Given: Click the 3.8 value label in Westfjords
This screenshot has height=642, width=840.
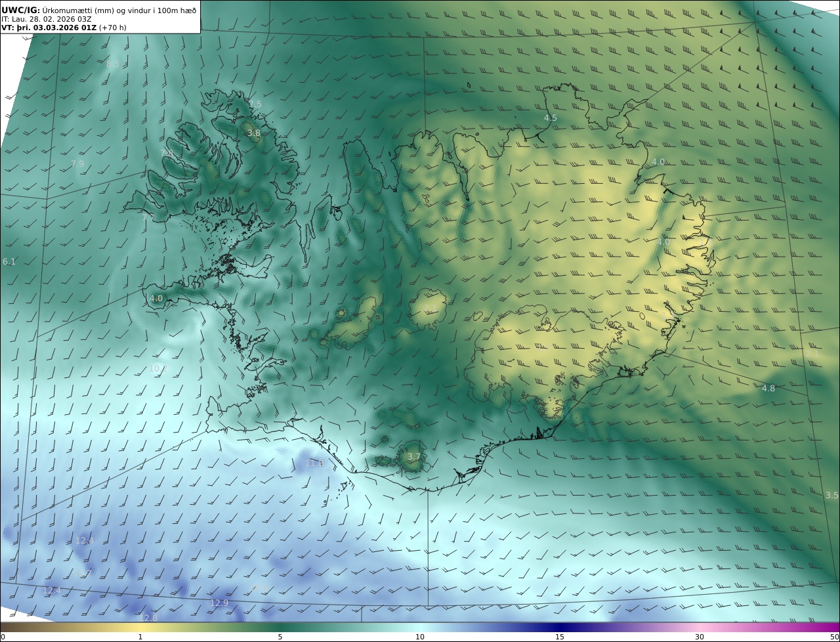Looking at the screenshot, I should click(253, 133).
